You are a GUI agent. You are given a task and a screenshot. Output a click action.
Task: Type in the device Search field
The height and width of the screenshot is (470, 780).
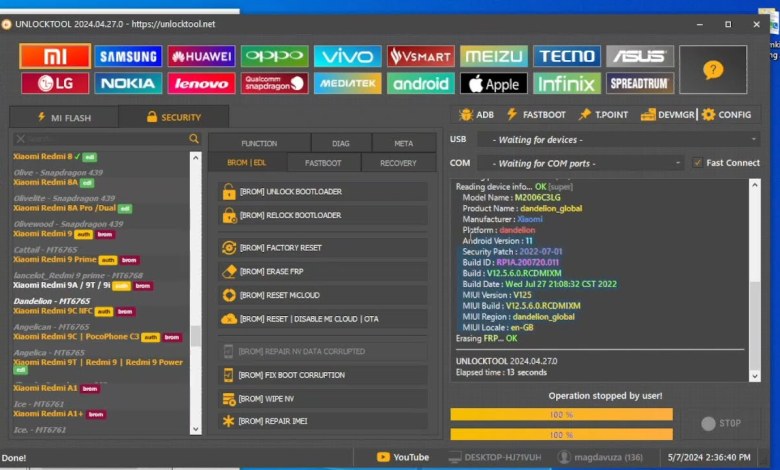pyautogui.click(x=100, y=139)
